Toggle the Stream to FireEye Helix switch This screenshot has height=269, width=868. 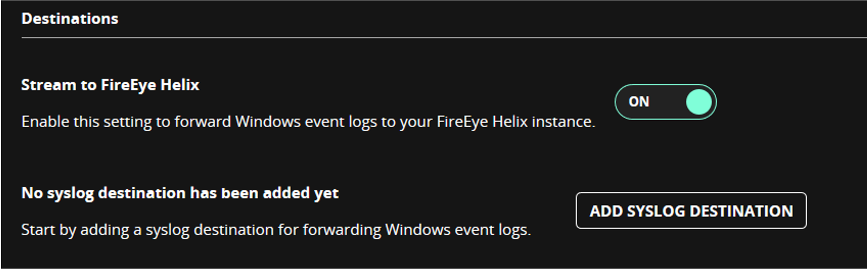coord(666,102)
